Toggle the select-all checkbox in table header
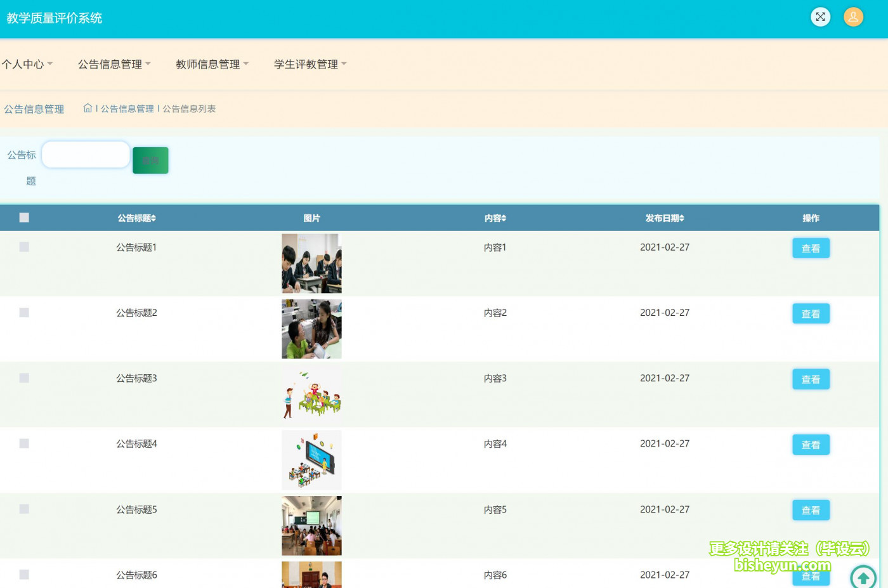The width and height of the screenshot is (888, 588). click(x=24, y=218)
